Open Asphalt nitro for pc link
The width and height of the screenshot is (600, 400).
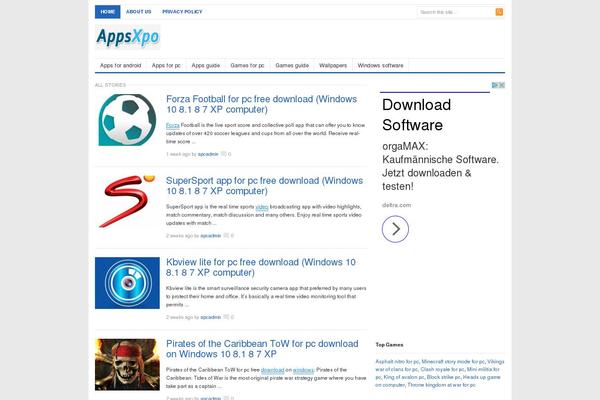pyautogui.click(x=397, y=361)
